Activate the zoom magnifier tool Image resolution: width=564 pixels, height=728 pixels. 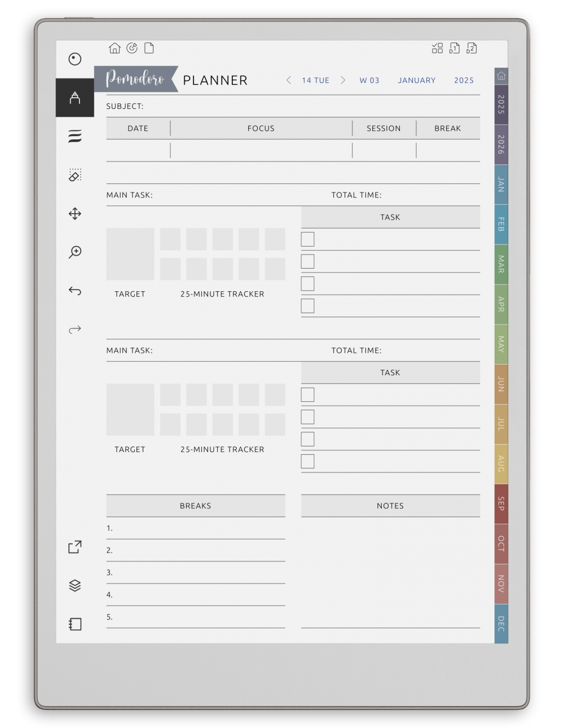point(75,252)
